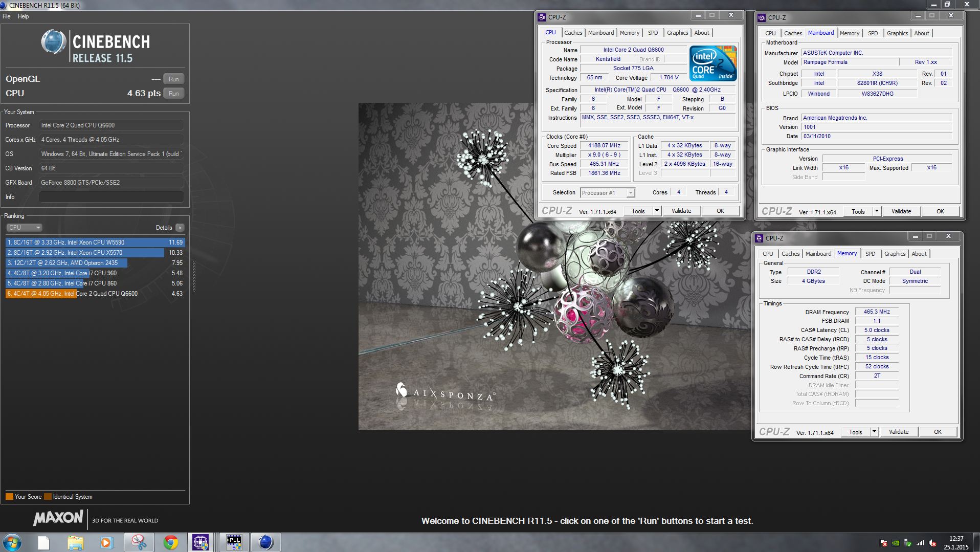The width and height of the screenshot is (980, 552).
Task: Click the empty Info field
Action: coord(111,197)
